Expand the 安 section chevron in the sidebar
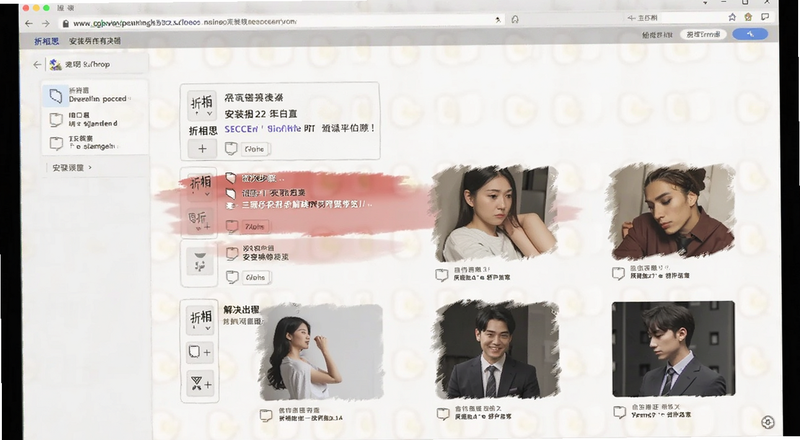Viewport: 800px width, 440px height. point(90,167)
